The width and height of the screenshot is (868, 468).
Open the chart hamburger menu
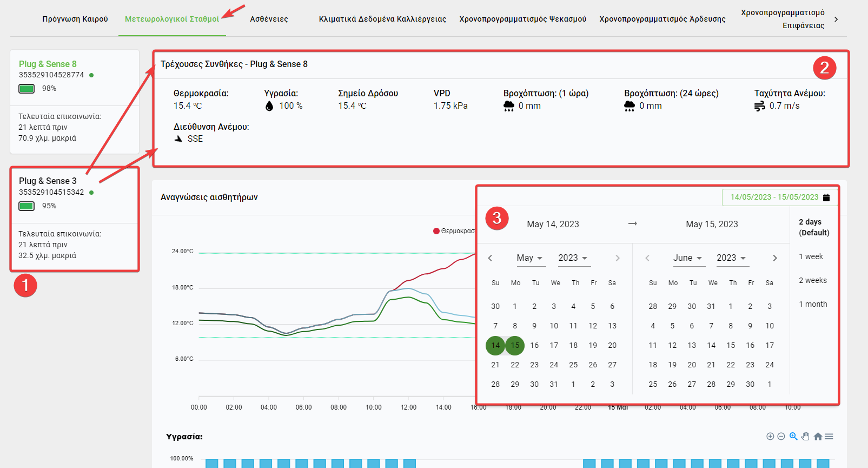tap(829, 437)
